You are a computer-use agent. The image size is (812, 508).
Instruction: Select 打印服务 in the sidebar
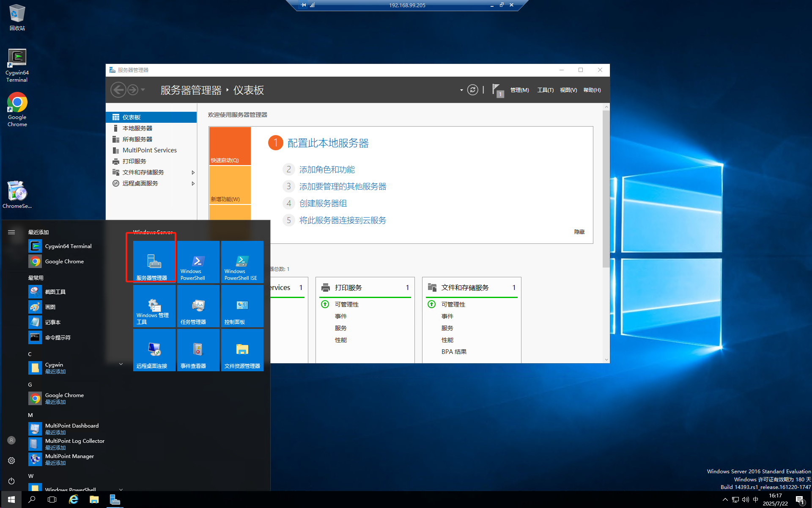pos(151,161)
